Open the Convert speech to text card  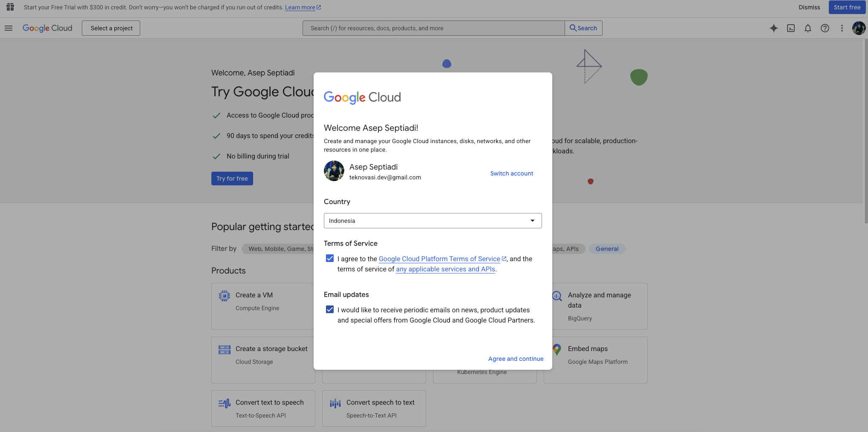coord(374,409)
